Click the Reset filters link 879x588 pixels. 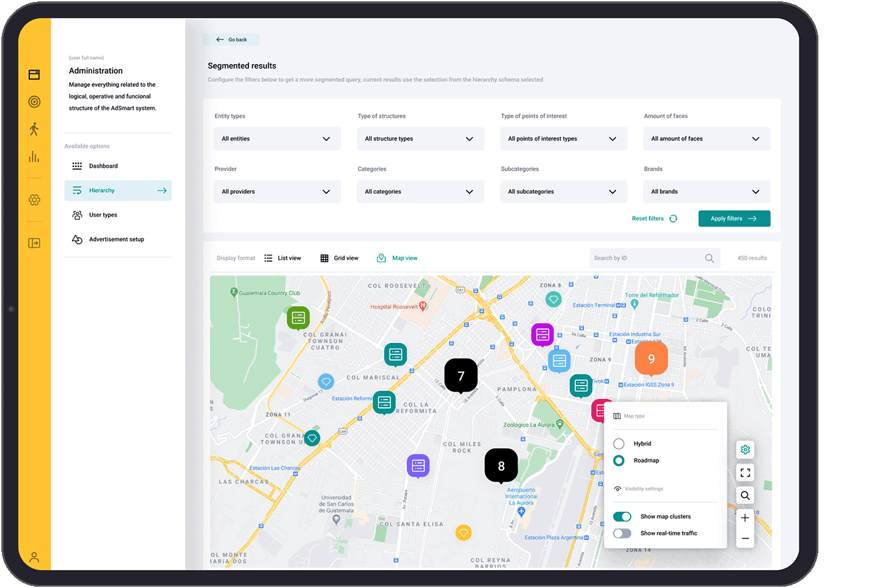coord(654,218)
